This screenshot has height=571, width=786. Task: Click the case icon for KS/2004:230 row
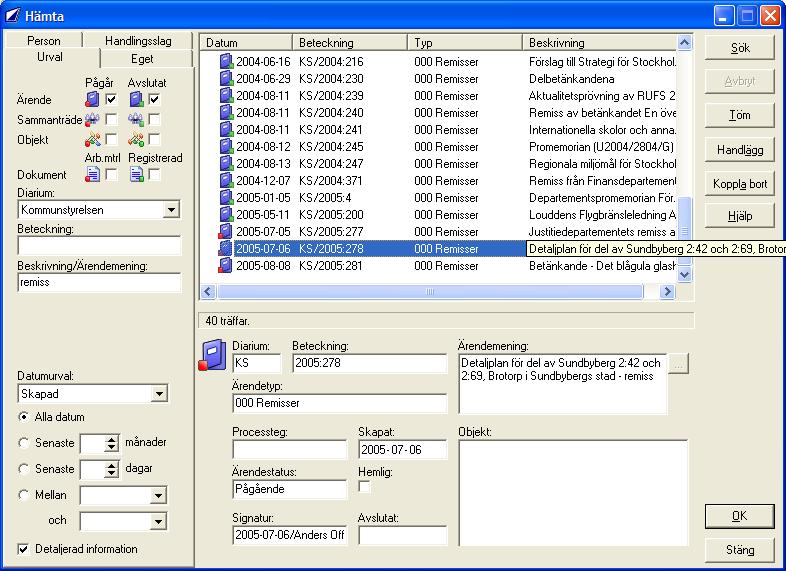[226, 78]
